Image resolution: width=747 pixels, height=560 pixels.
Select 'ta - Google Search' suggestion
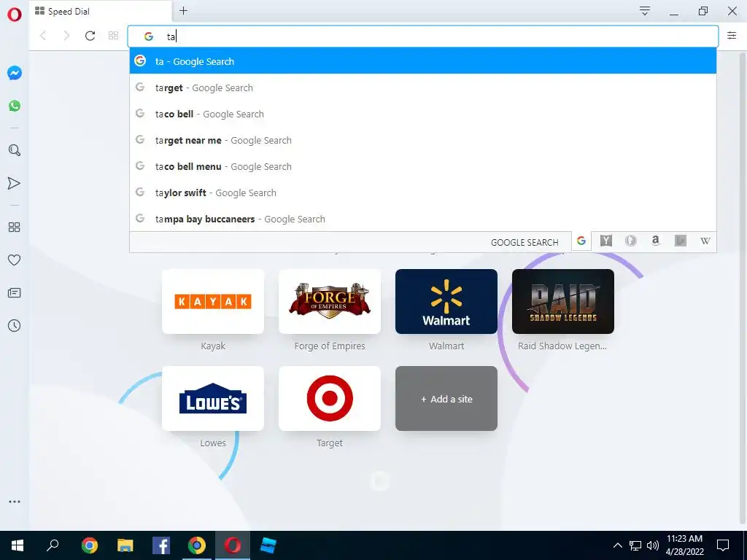(422, 61)
